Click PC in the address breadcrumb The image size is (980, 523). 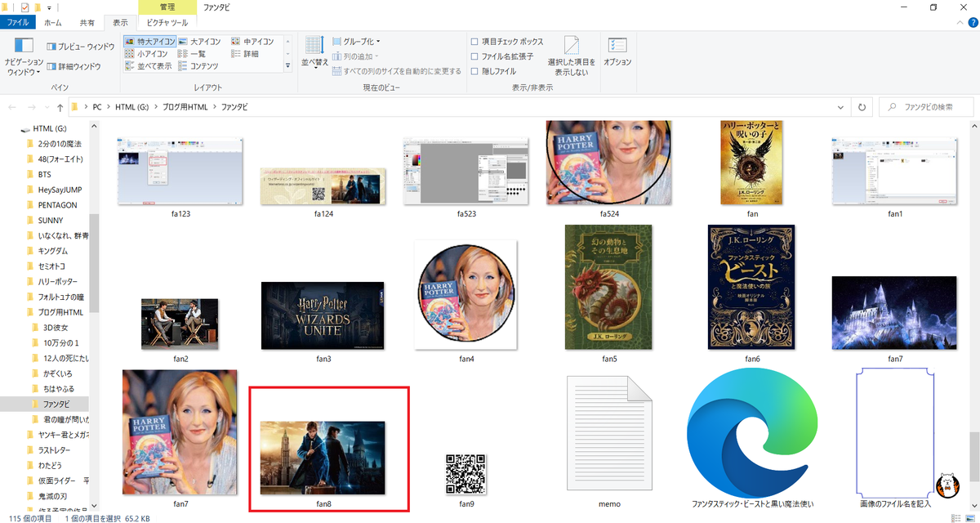pos(97,107)
